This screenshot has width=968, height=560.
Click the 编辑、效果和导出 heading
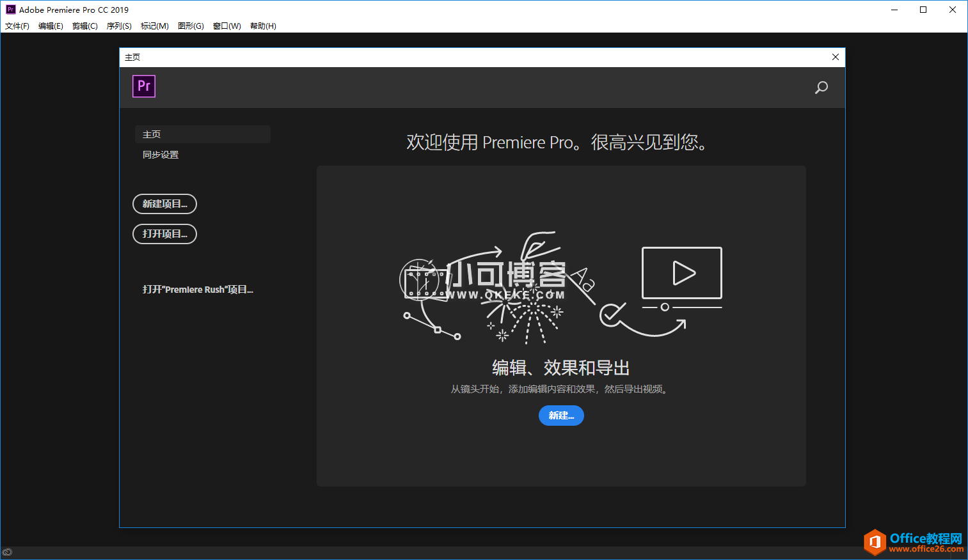tap(561, 368)
